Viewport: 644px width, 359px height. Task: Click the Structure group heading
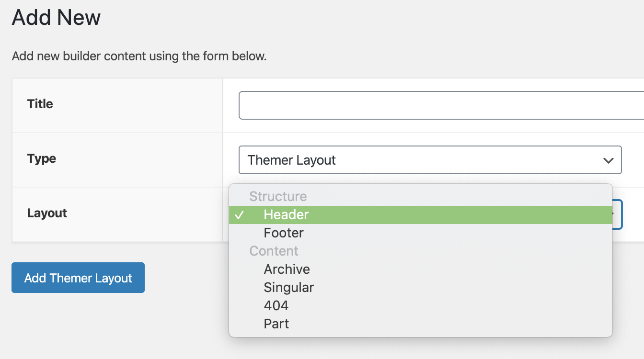click(x=278, y=197)
